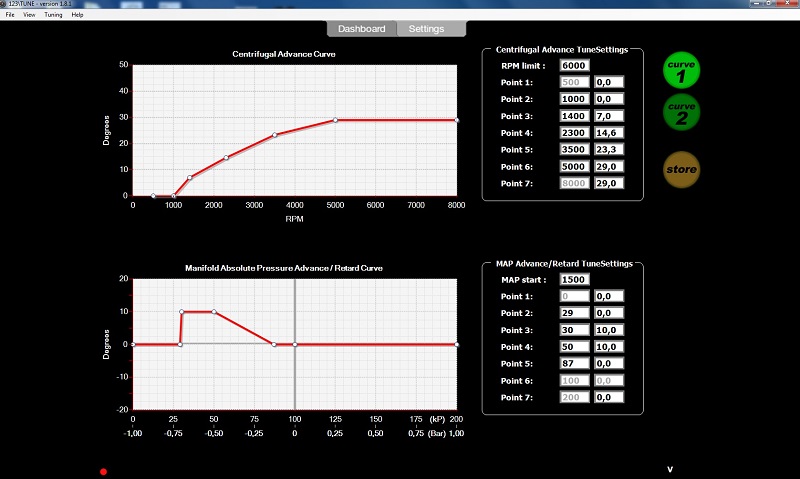Open the File menu

pyautogui.click(x=10, y=16)
